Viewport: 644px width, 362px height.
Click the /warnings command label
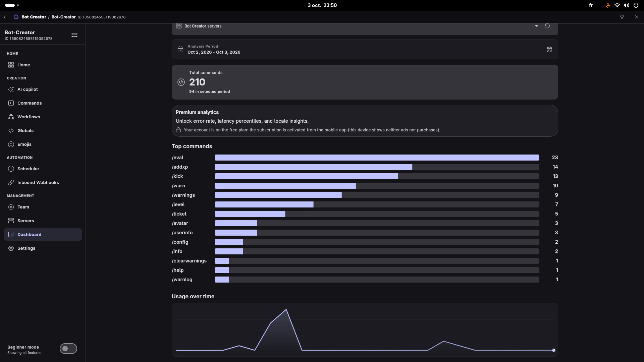[x=183, y=195]
